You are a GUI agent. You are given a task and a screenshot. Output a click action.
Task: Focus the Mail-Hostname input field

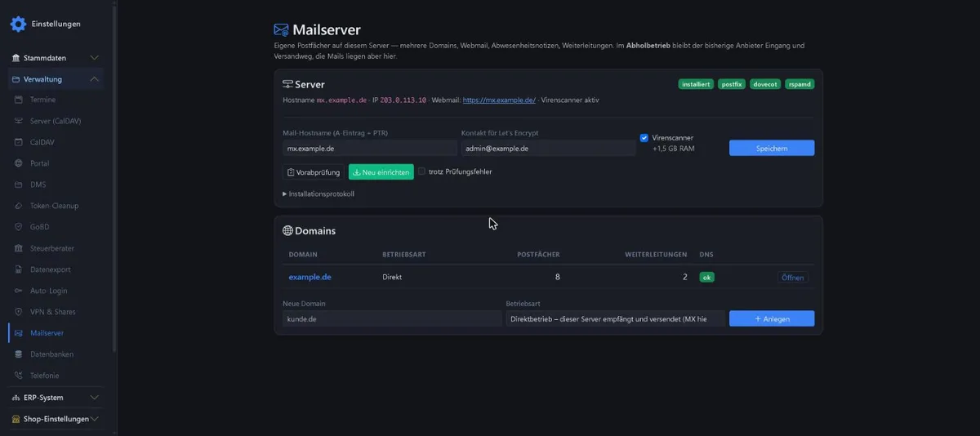tap(370, 149)
